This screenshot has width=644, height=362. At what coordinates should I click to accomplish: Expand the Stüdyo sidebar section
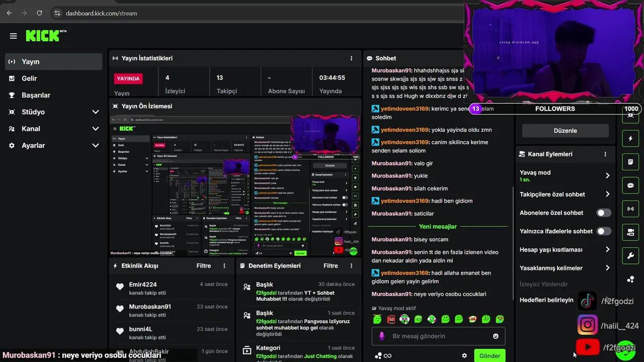tap(96, 112)
